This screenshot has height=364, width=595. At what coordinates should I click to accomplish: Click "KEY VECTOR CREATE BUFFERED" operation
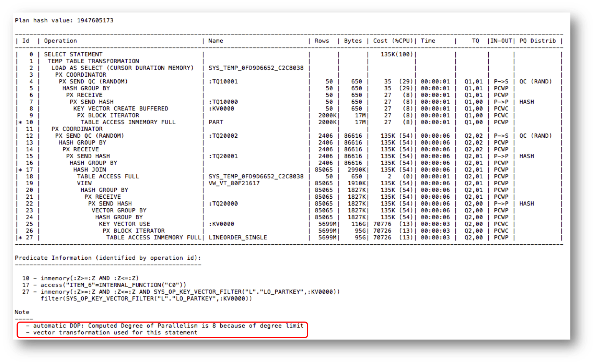pos(121,109)
